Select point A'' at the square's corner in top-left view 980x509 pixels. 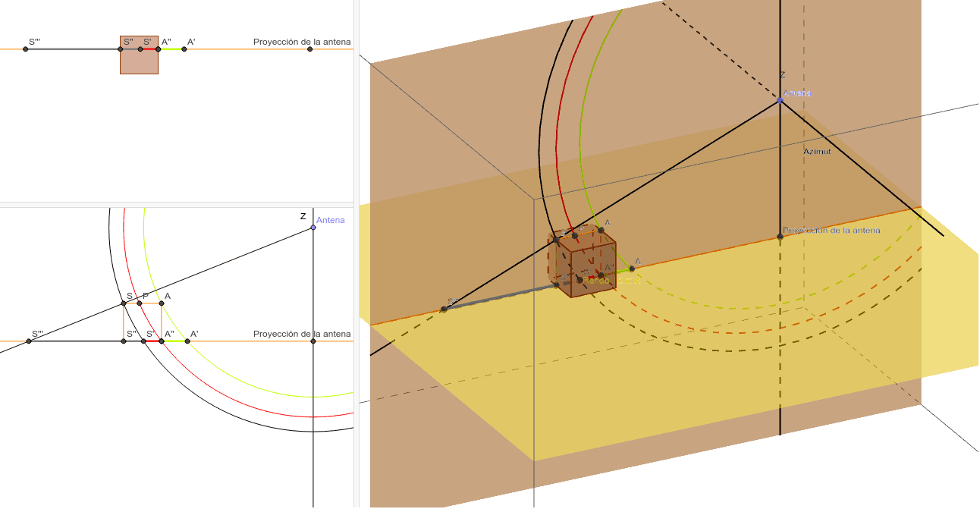coord(158,49)
